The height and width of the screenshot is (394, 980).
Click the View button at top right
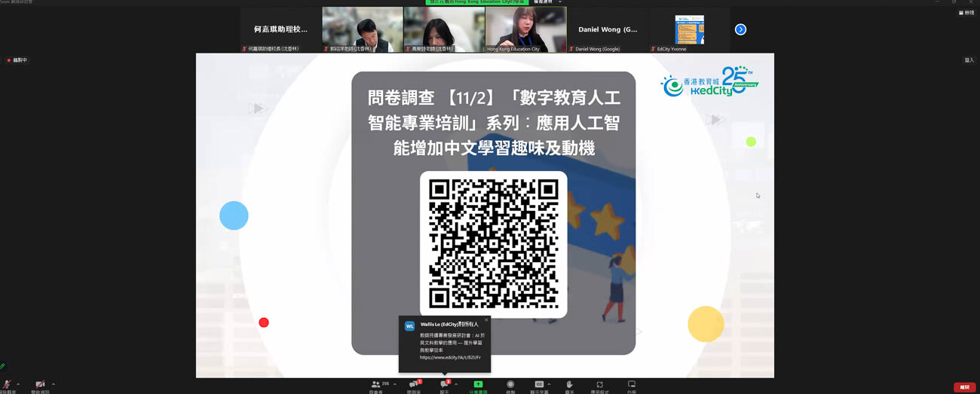[966, 13]
